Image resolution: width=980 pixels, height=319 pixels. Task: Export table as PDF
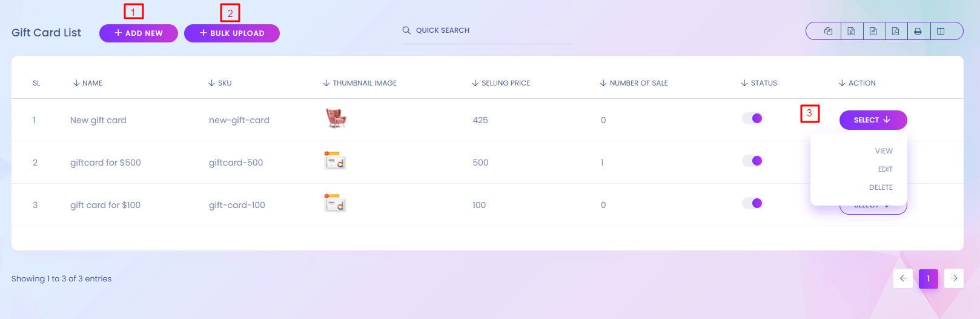click(x=896, y=32)
